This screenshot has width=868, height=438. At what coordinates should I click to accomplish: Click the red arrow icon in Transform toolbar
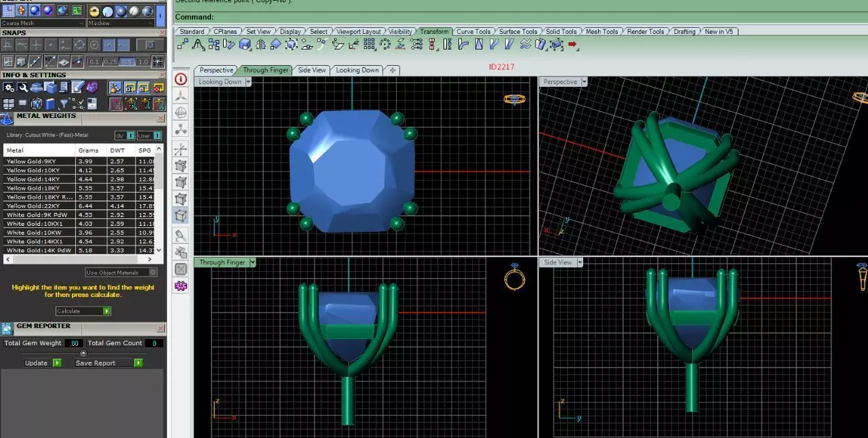[x=572, y=44]
